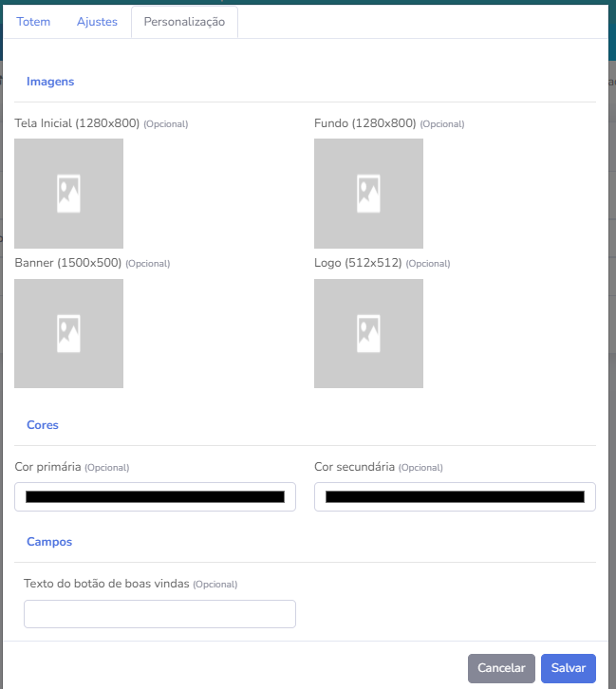Click the Texto do botão de boas vindas label

[107, 584]
